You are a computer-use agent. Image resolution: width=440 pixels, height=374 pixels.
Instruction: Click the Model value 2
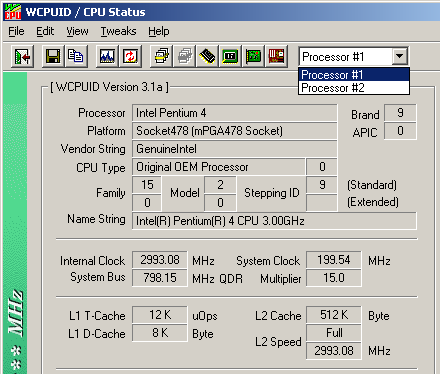click(220, 185)
